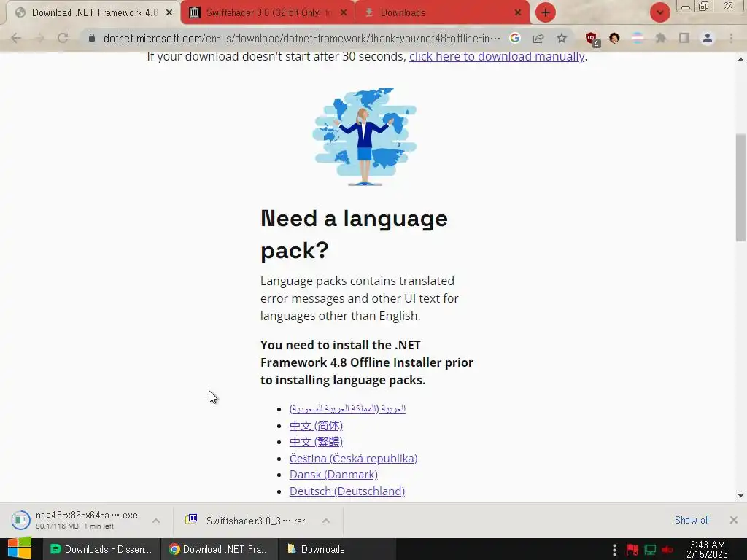Switch to the Swiftshader 3.0 tab
The image size is (747, 560).
[268, 12]
